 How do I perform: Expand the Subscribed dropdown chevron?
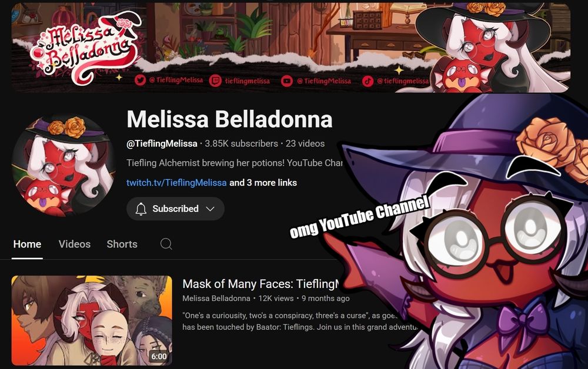coord(211,209)
